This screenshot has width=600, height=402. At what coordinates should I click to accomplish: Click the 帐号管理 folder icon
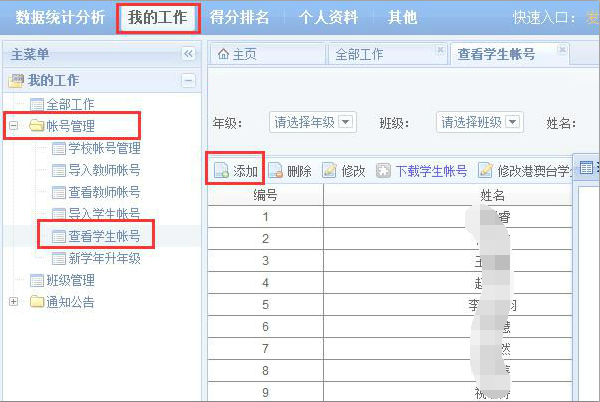click(37, 125)
